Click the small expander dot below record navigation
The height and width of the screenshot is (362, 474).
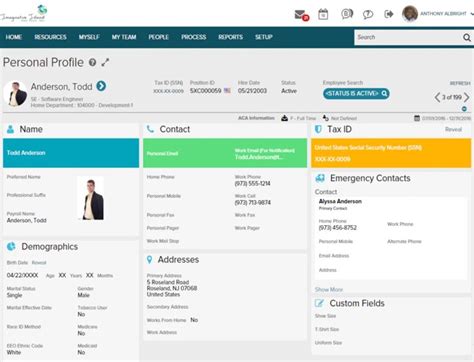(464, 109)
